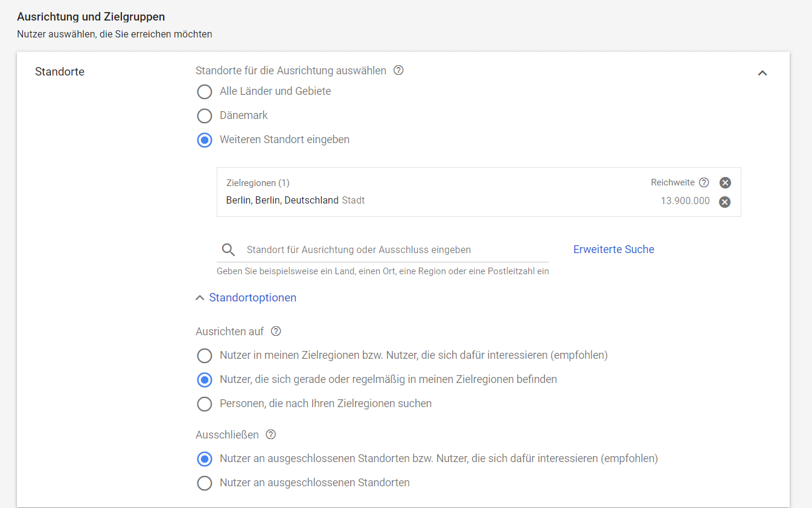Click Berlin, Berlin, Deutschland target region entry

(282, 201)
